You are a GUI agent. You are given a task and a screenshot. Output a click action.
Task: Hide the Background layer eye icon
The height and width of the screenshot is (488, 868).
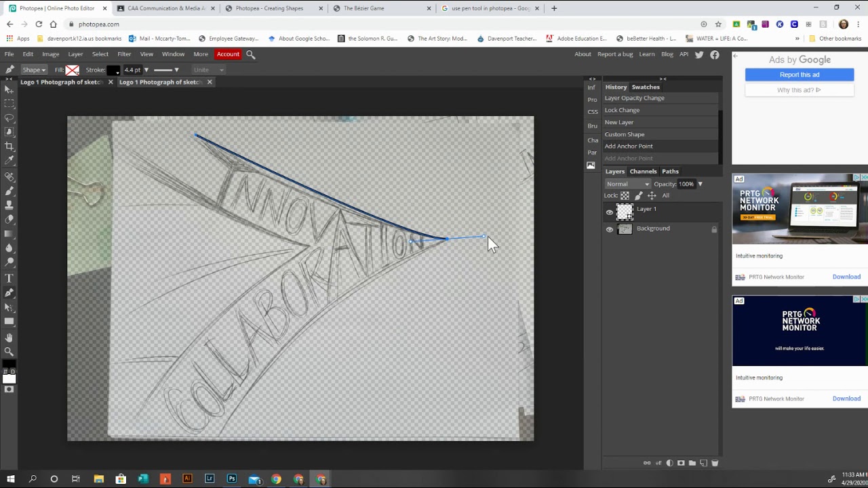coord(609,230)
